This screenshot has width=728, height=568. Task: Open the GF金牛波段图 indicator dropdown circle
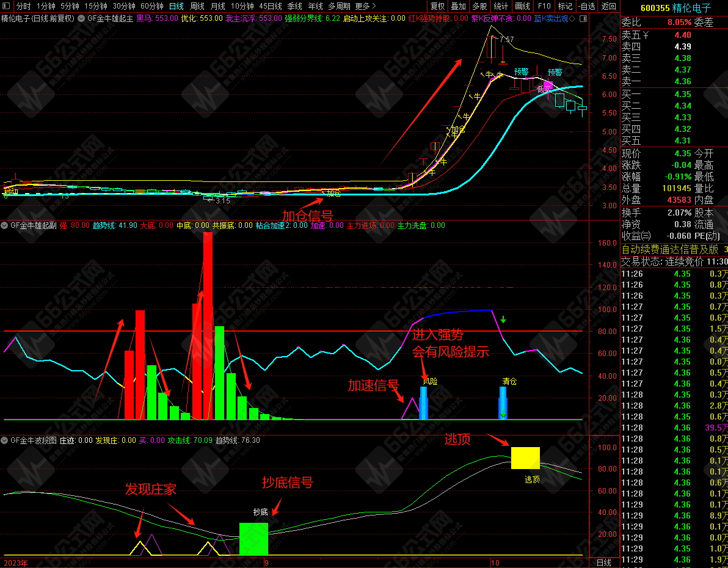click(5, 440)
